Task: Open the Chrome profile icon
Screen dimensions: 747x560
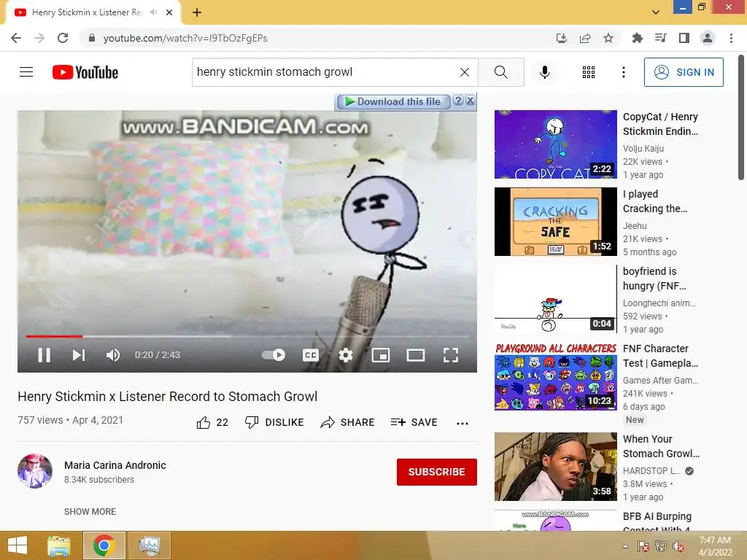Action: coord(708,38)
